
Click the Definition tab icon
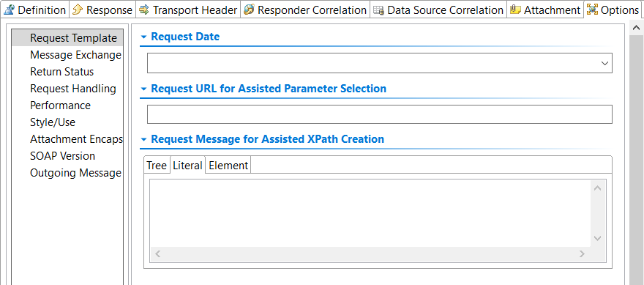pos(9,10)
